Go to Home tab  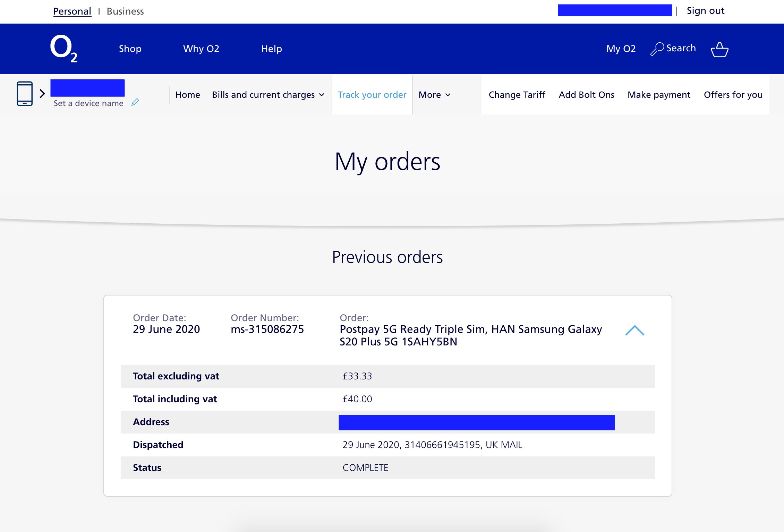point(187,95)
